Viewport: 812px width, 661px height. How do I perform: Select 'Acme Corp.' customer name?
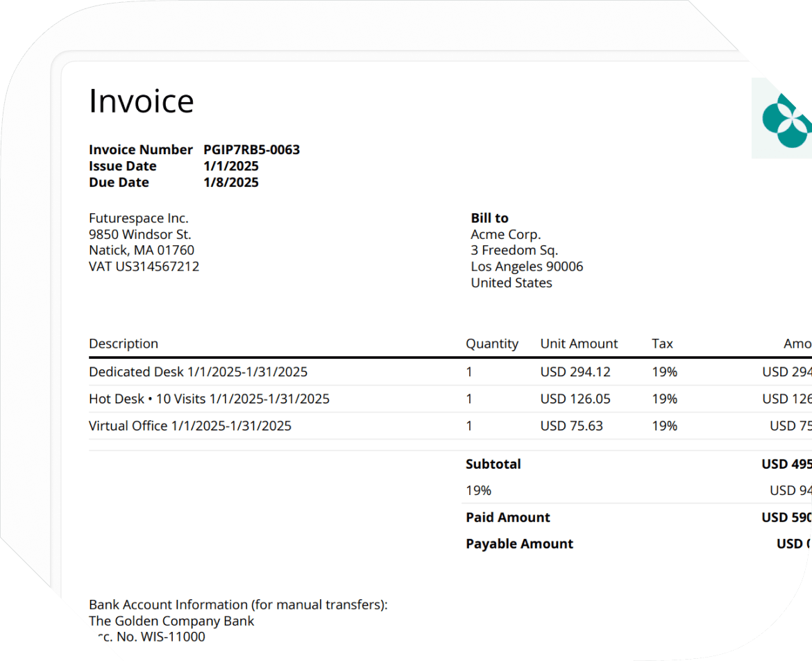click(x=506, y=234)
